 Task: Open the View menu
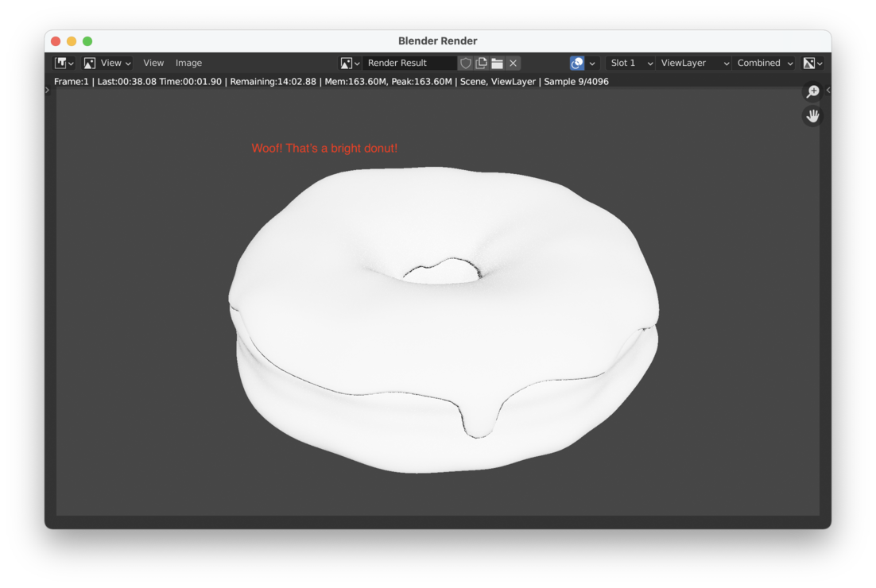tap(153, 63)
